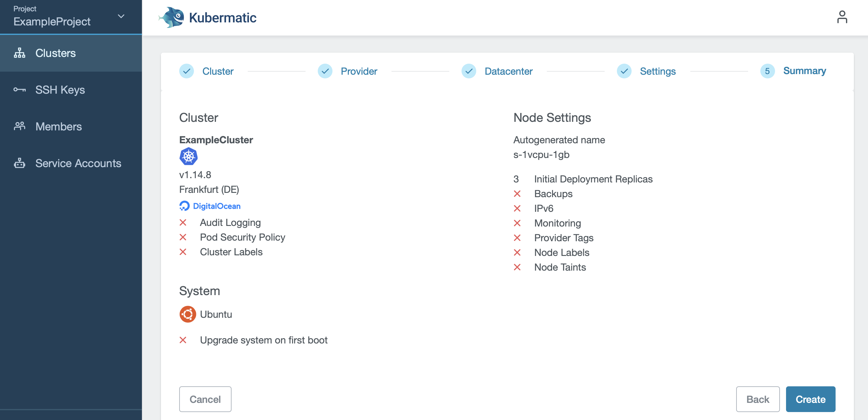Open SSH Keys in the sidebar
Viewport: 868px width, 420px height.
71,90
